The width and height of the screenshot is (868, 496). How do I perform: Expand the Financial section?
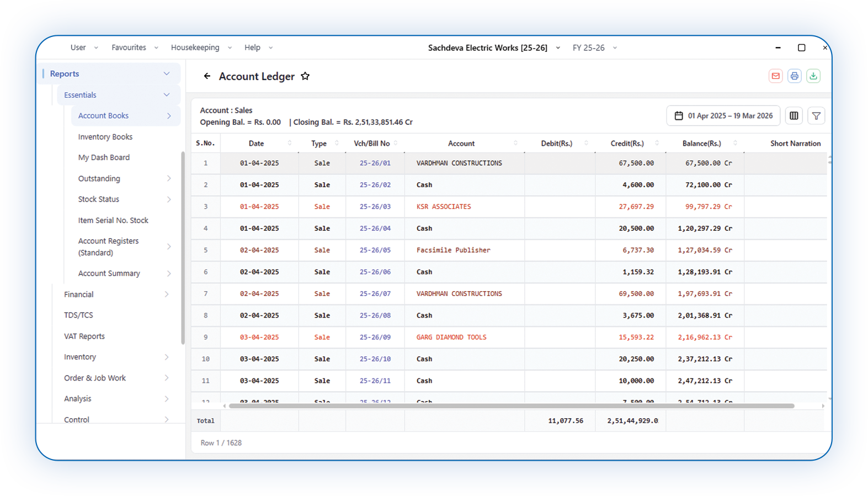click(167, 294)
